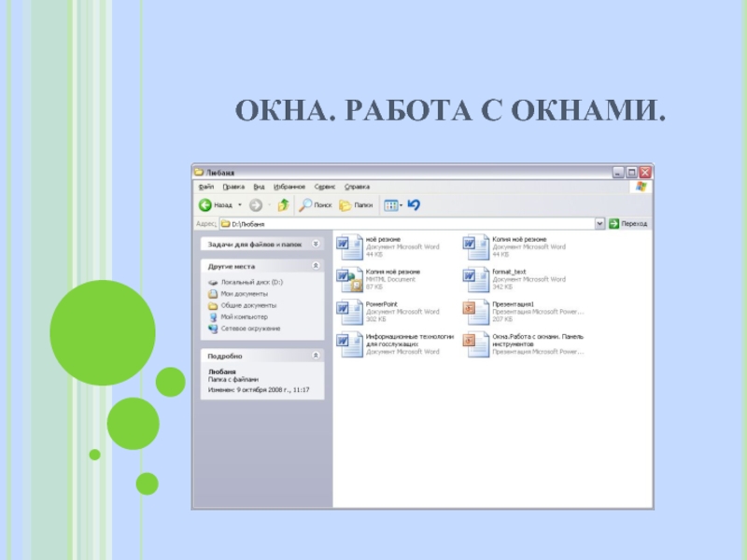The height and width of the screenshot is (560, 747).
Task: Go up one folder level icon
Action: pyautogui.click(x=284, y=205)
